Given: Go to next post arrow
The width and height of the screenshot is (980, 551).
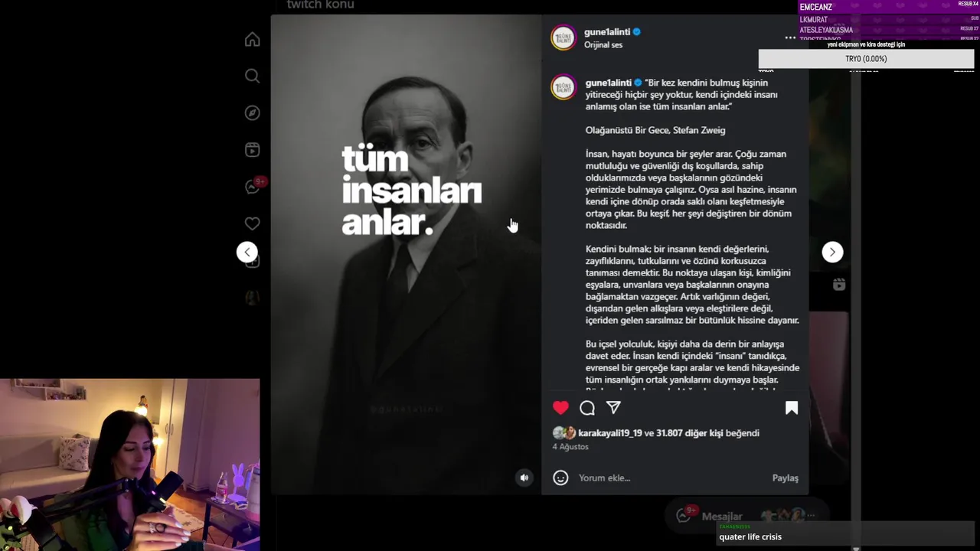Looking at the screenshot, I should tap(832, 252).
